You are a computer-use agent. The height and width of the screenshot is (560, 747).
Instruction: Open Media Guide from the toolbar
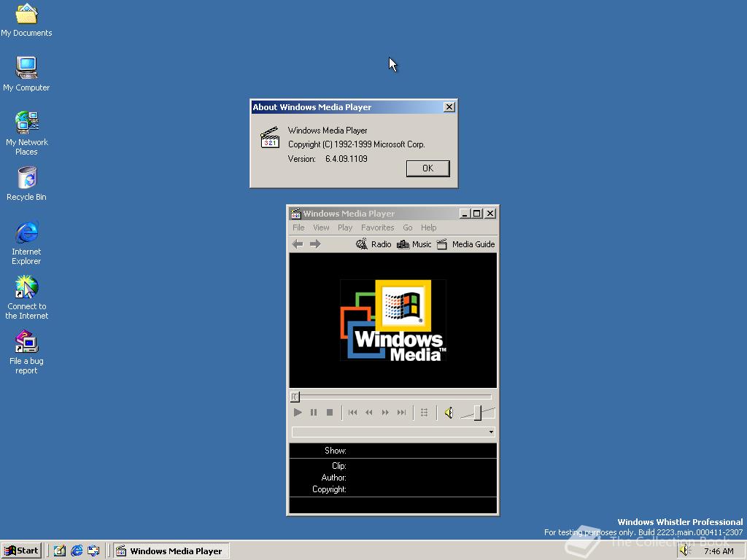pos(466,244)
